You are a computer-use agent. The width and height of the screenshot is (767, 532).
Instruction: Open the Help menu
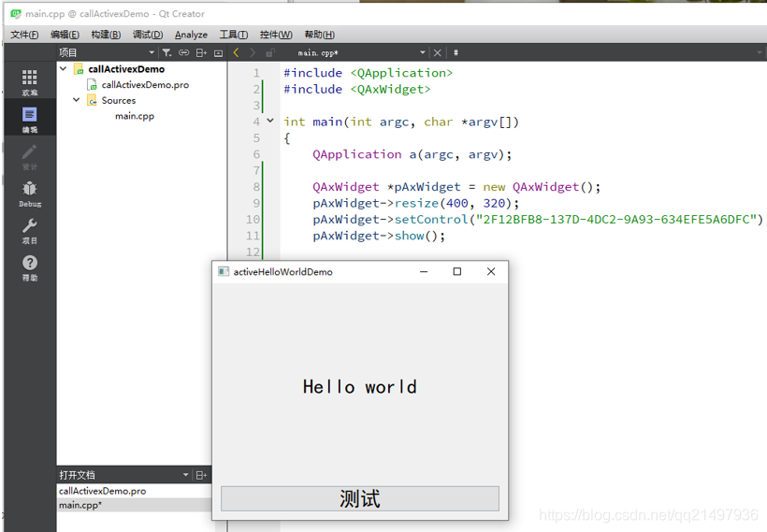click(319, 35)
